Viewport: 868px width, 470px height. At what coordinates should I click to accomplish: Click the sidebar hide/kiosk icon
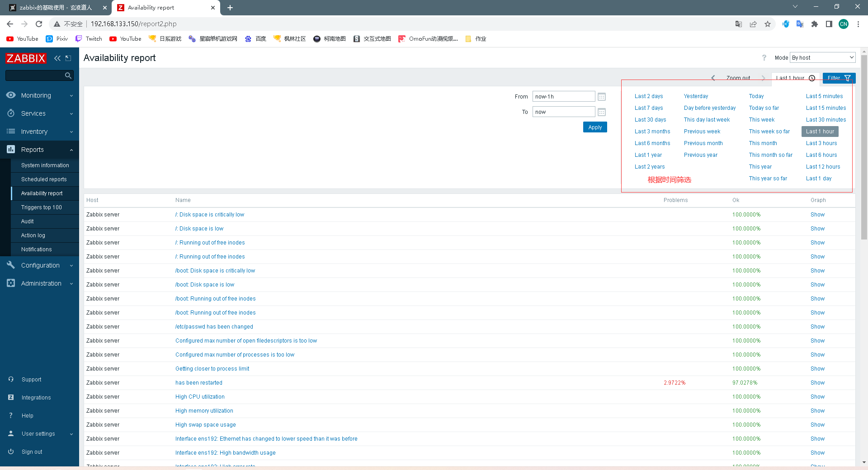[68, 58]
